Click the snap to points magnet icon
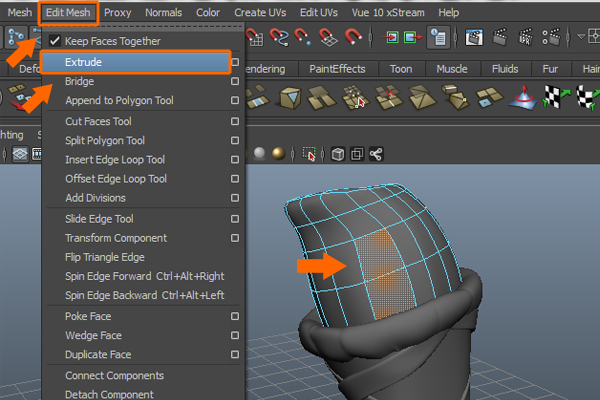Image resolution: width=600 pixels, height=400 pixels. [305, 39]
